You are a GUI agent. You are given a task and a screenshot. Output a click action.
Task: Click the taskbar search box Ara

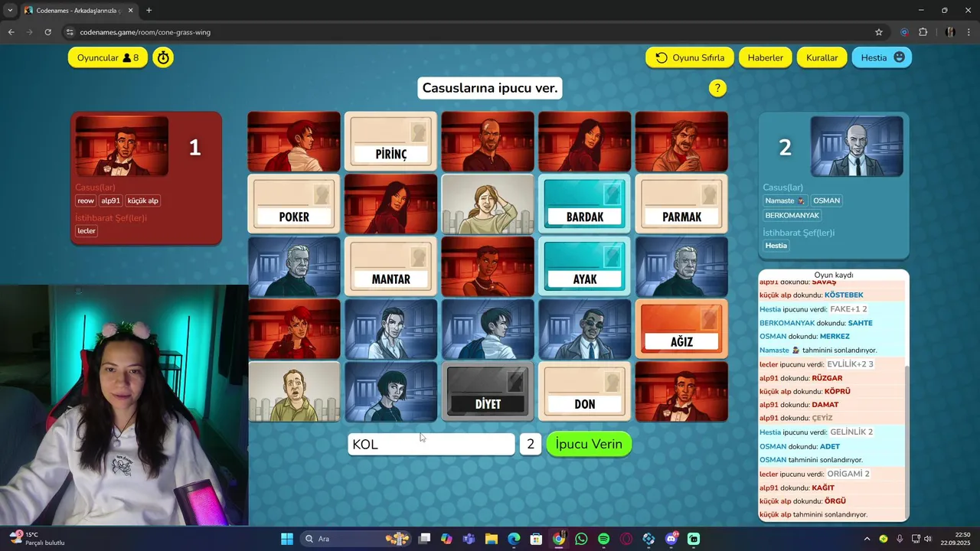point(355,539)
